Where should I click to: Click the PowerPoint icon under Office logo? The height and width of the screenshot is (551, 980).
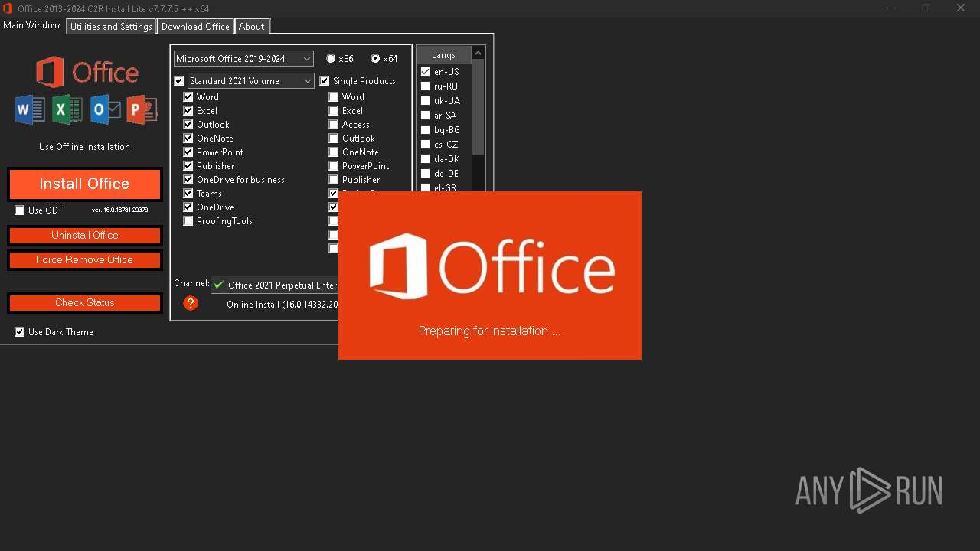point(142,110)
